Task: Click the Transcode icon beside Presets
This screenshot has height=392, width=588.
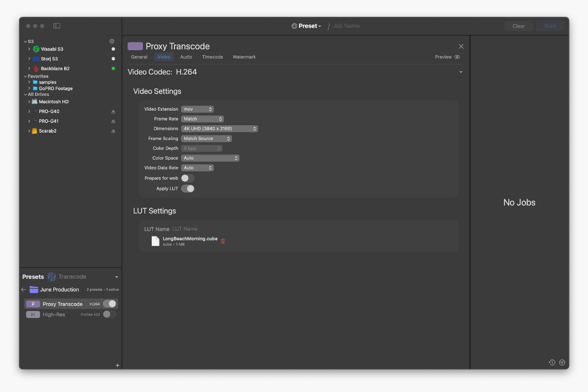Action: pyautogui.click(x=52, y=277)
